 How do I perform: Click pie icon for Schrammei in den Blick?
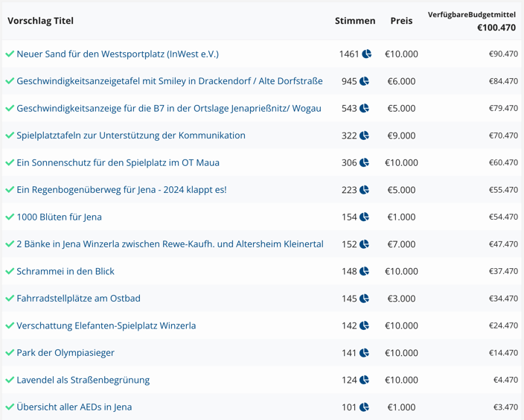tap(365, 272)
